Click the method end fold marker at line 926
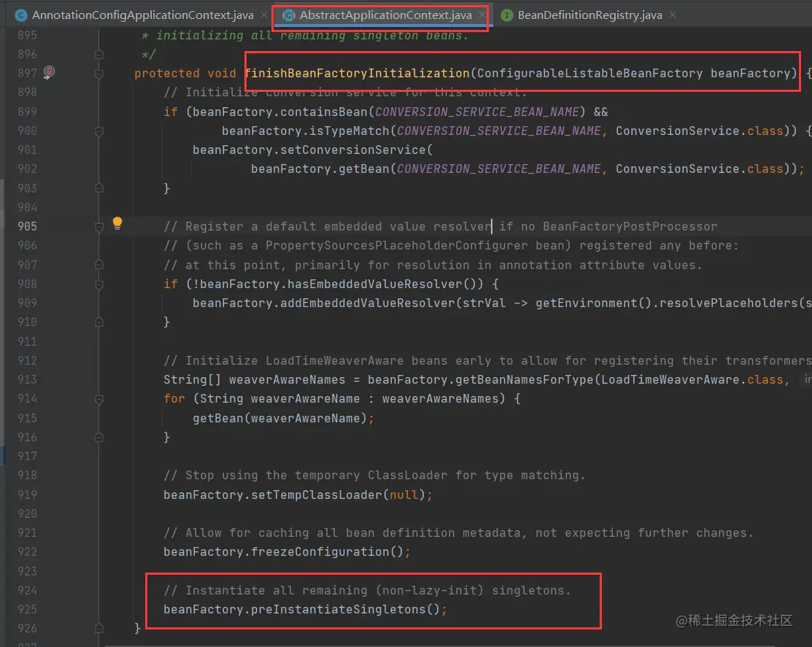This screenshot has height=647, width=812. coord(99,628)
